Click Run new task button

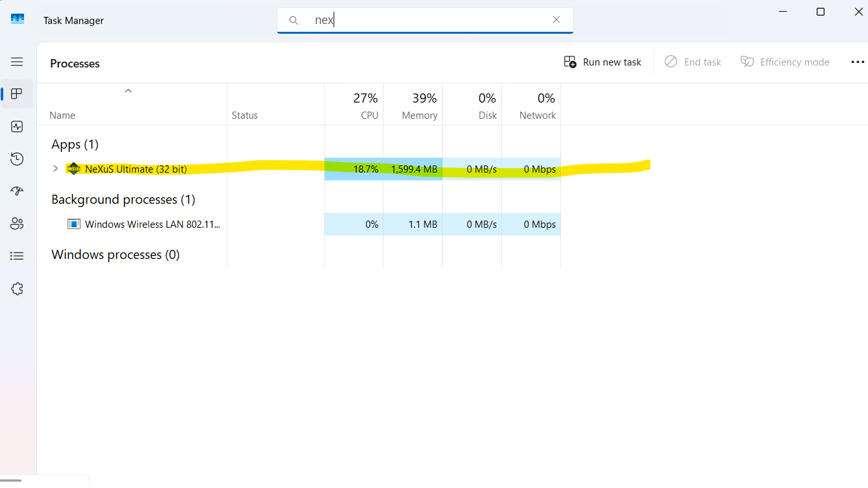pyautogui.click(x=602, y=62)
